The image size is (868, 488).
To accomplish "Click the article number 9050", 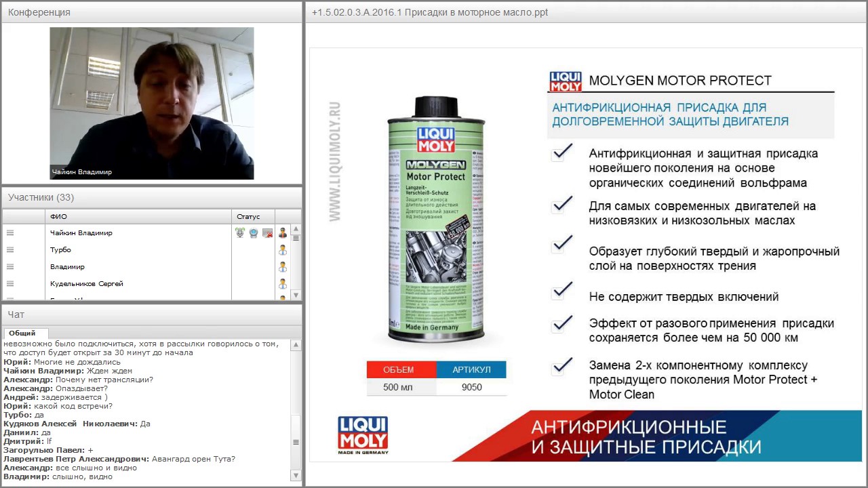I will (x=471, y=387).
